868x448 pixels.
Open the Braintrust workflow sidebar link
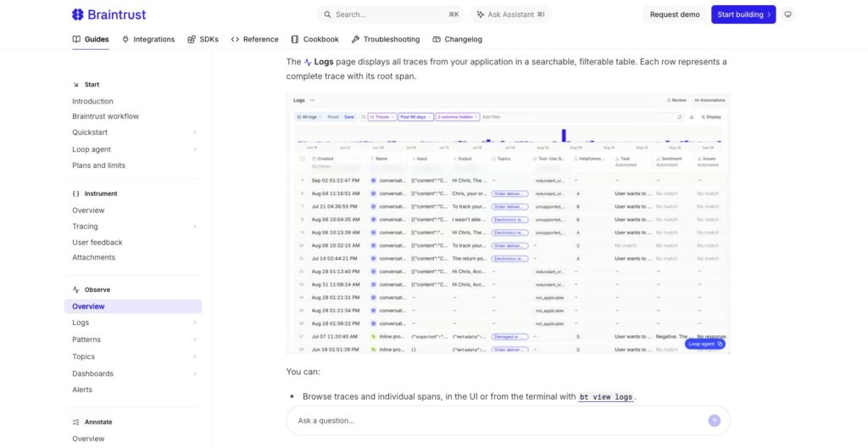pos(105,116)
